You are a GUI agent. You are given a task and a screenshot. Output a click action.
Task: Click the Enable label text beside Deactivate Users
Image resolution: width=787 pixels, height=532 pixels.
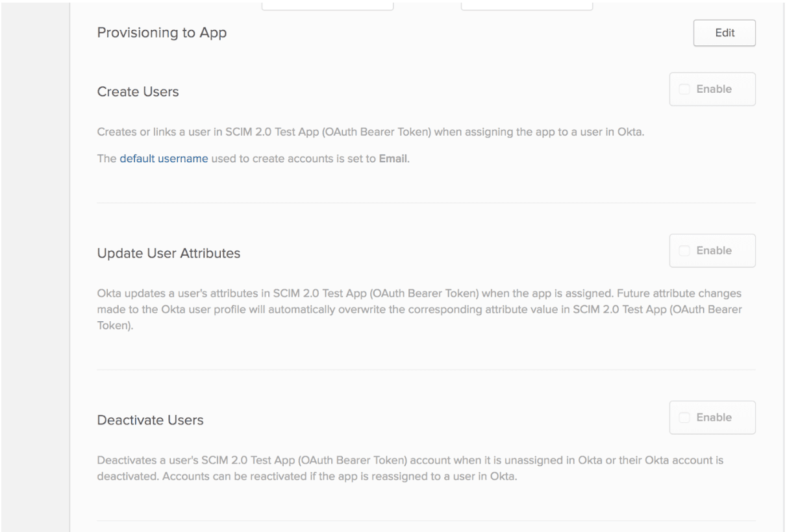coord(714,418)
